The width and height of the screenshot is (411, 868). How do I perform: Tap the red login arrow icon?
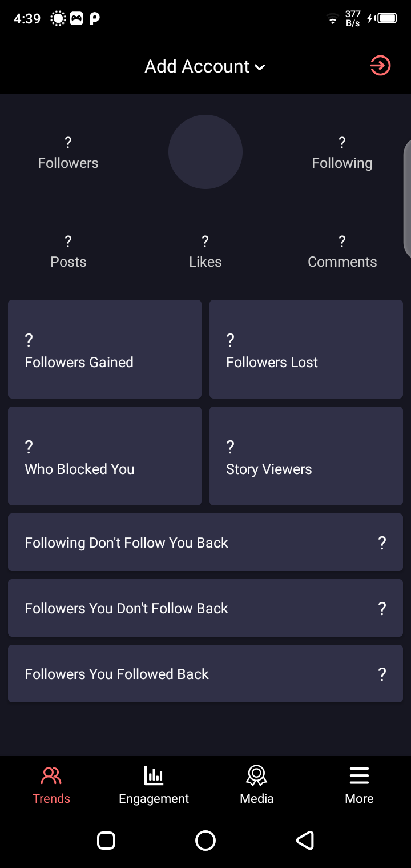coord(380,66)
